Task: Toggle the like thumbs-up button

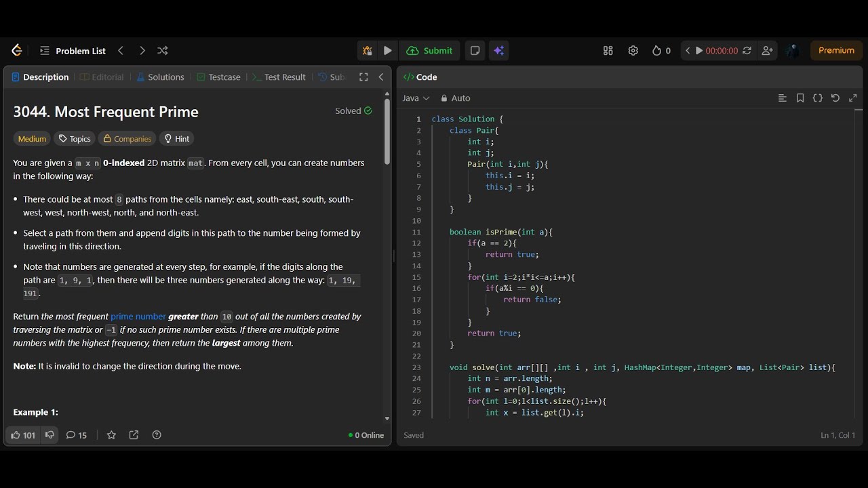Action: click(23, 435)
